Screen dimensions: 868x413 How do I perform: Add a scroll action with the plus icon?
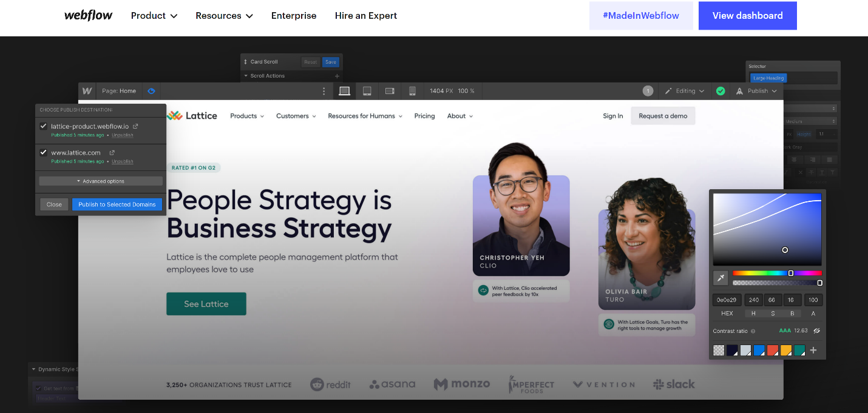click(x=337, y=76)
